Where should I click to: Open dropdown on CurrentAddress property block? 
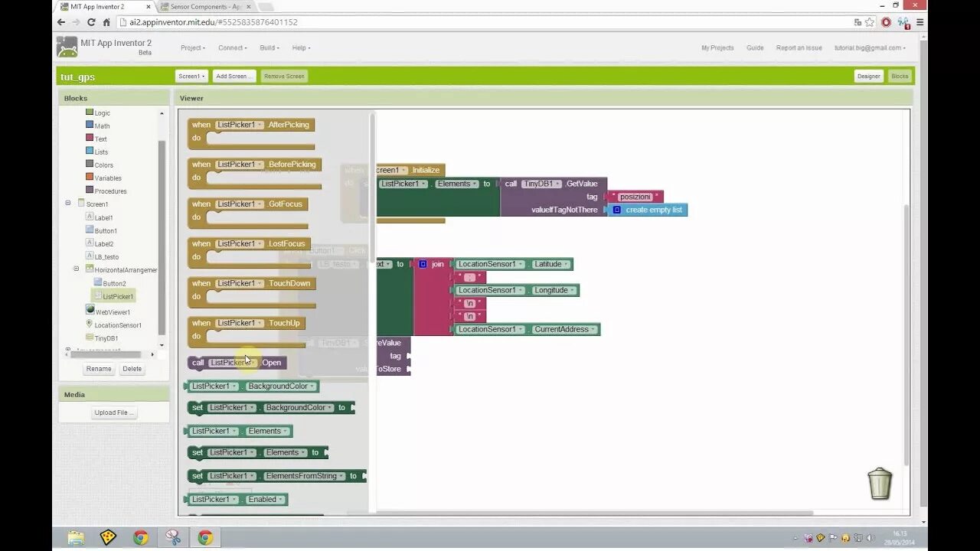pos(594,329)
